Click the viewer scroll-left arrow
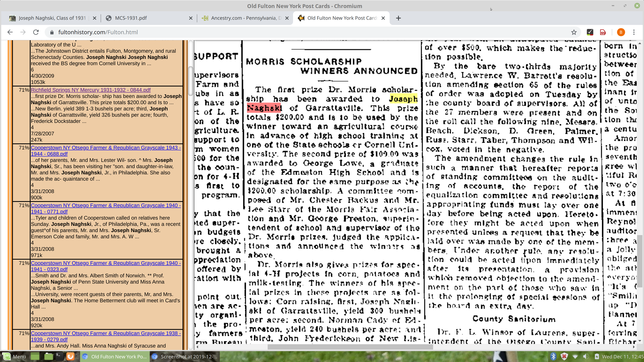This screenshot has height=362, width=644. pyautogui.click(x=197, y=347)
